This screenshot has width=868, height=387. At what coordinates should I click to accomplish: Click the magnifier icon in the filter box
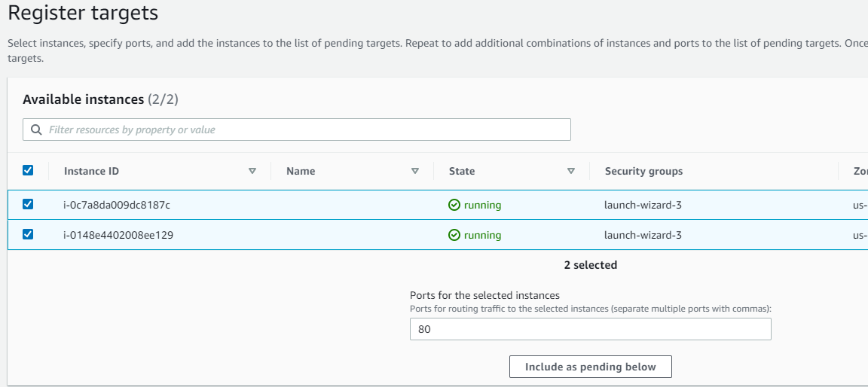click(x=36, y=130)
